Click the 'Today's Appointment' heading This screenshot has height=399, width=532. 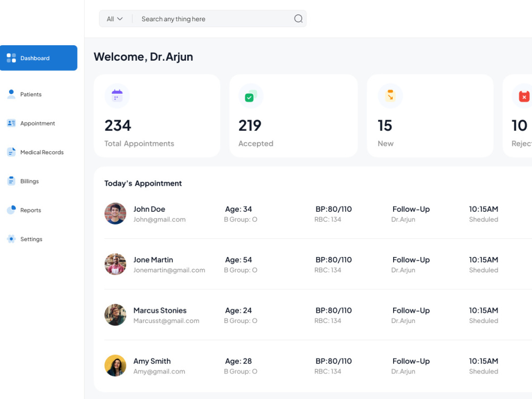pos(143,183)
